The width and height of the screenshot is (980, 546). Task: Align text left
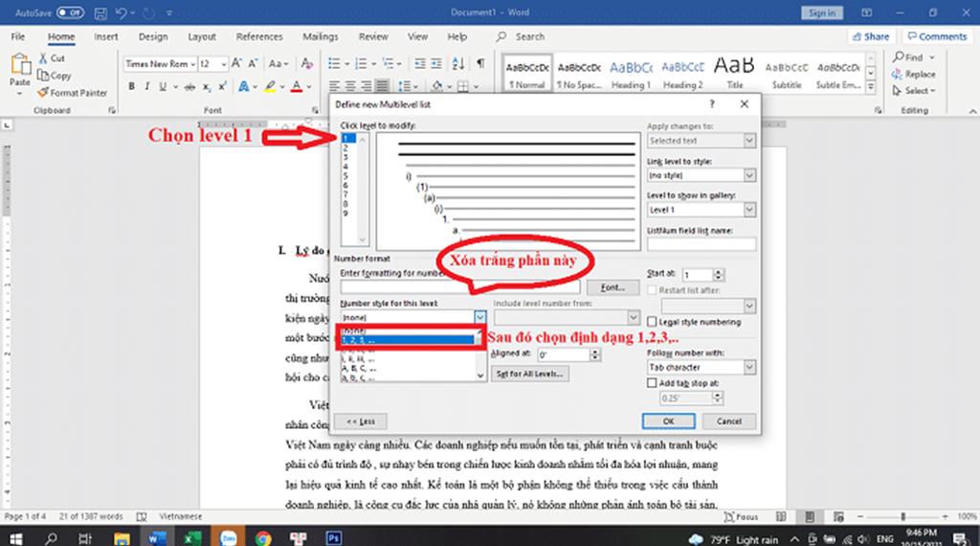pos(334,86)
